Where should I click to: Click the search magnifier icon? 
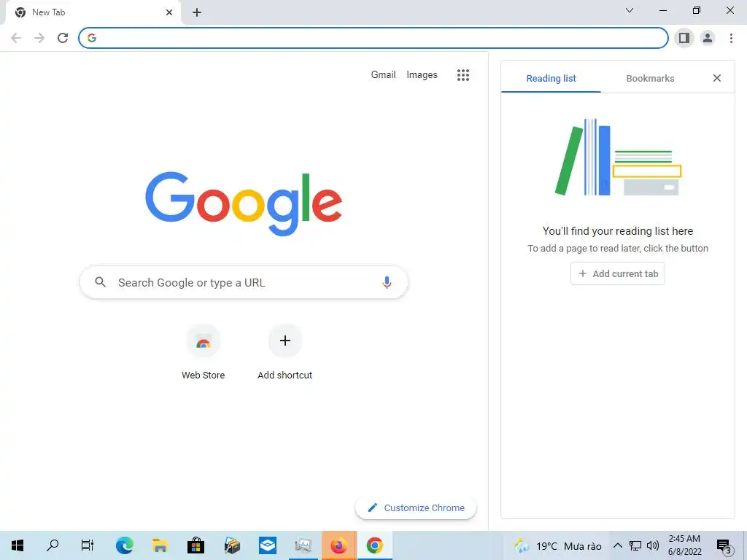[100, 282]
